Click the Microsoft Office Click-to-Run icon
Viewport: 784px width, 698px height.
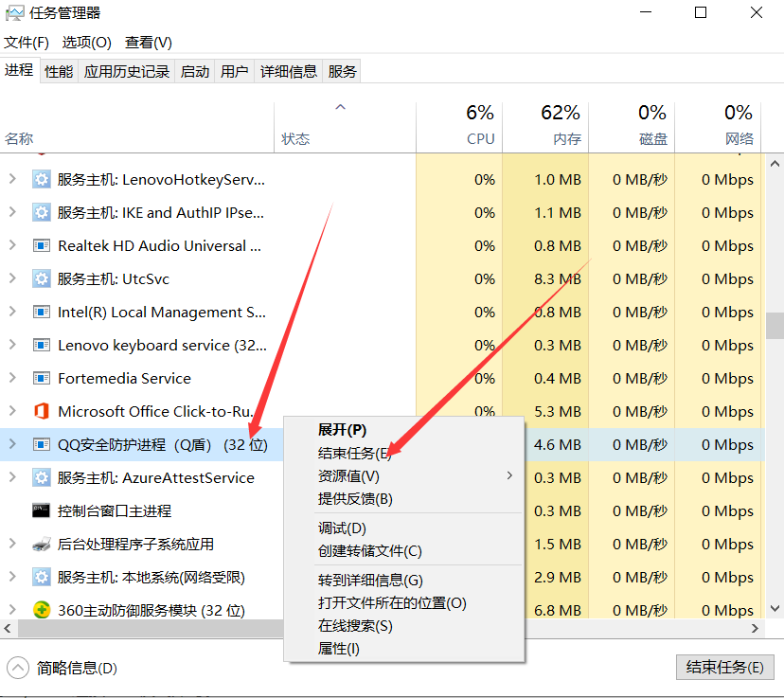(x=42, y=411)
